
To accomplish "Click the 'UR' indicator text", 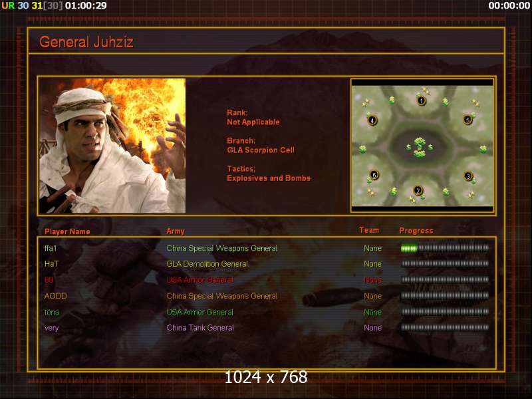I will point(8,5).
